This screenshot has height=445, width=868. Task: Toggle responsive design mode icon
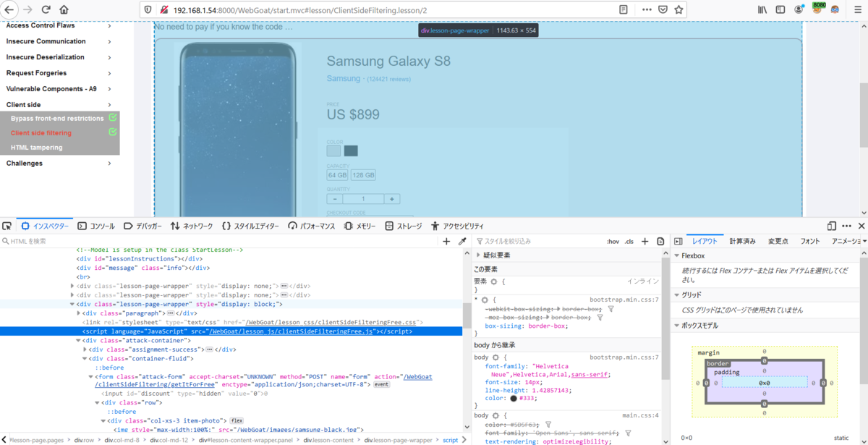832,226
